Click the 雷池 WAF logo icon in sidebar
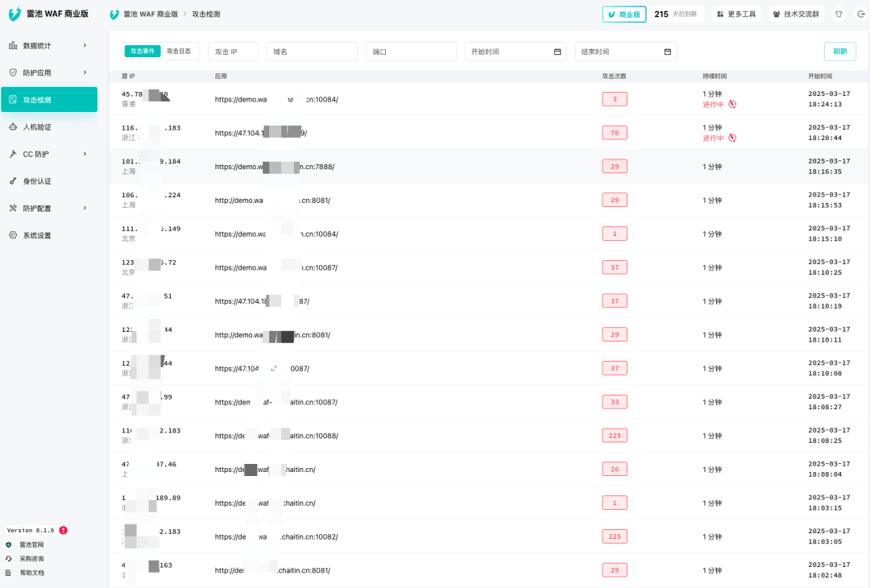Viewport: 870px width, 588px height. [x=15, y=14]
